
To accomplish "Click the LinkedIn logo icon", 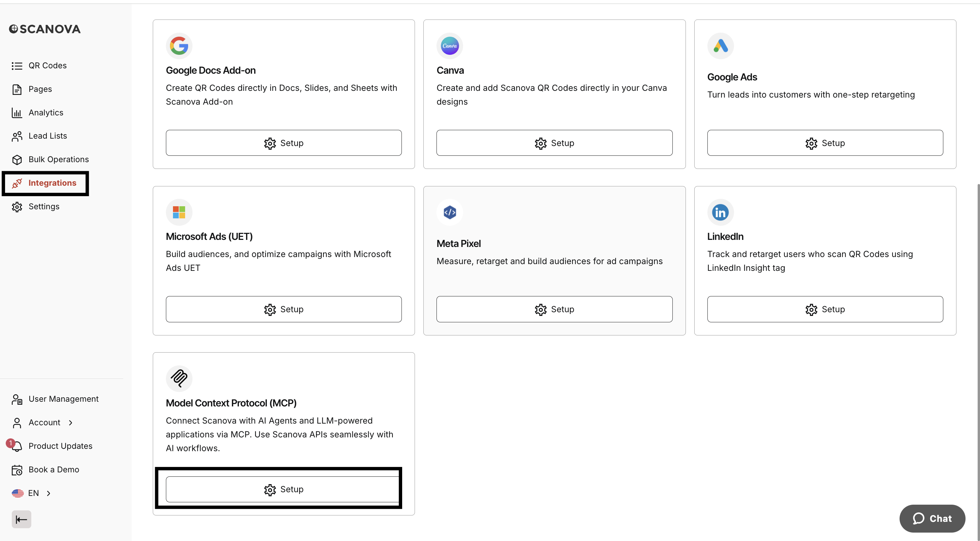I will (x=721, y=212).
